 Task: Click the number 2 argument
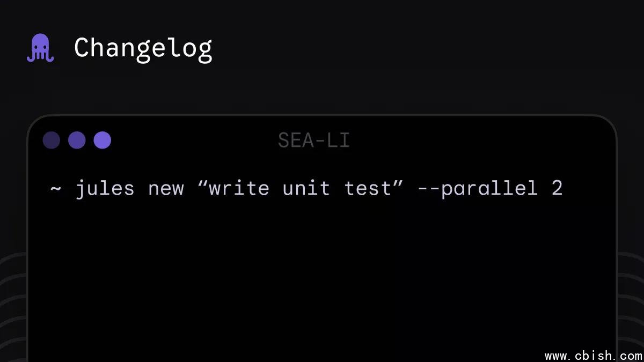click(557, 189)
